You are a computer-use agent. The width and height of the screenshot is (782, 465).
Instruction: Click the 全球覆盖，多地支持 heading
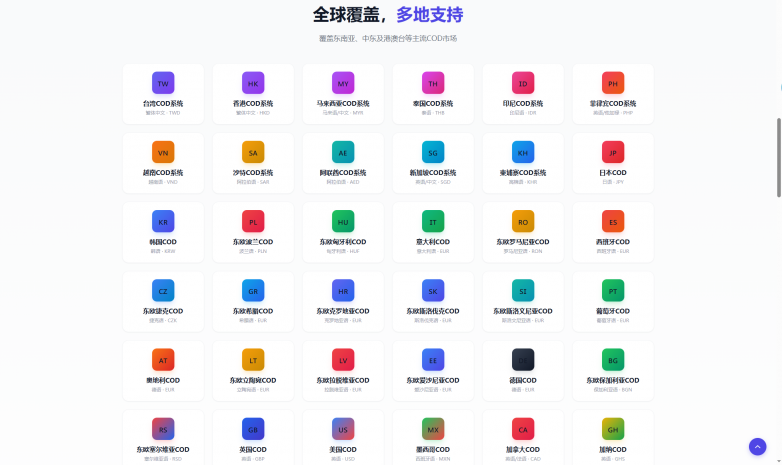pos(388,14)
